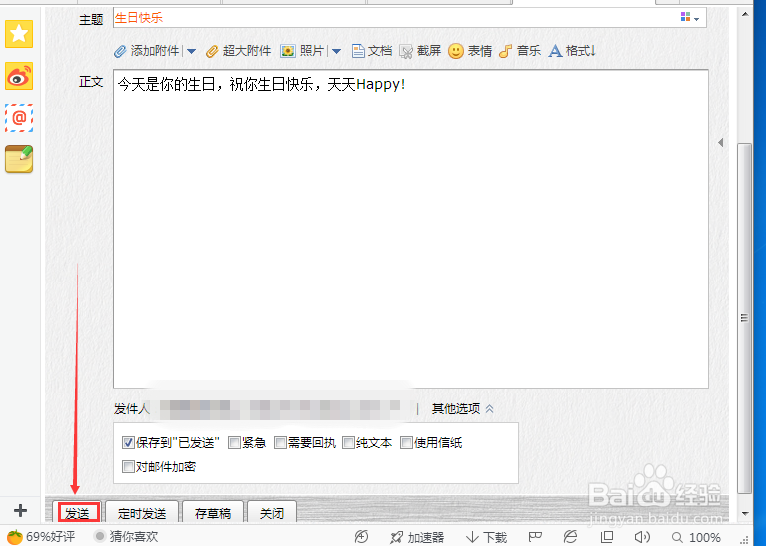Click the browser engine switch icon

(x=570, y=537)
